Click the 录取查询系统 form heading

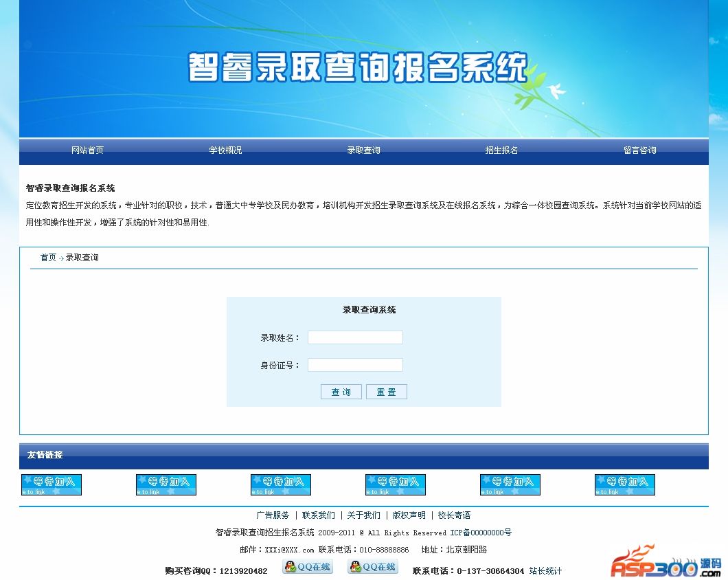pyautogui.click(x=369, y=309)
